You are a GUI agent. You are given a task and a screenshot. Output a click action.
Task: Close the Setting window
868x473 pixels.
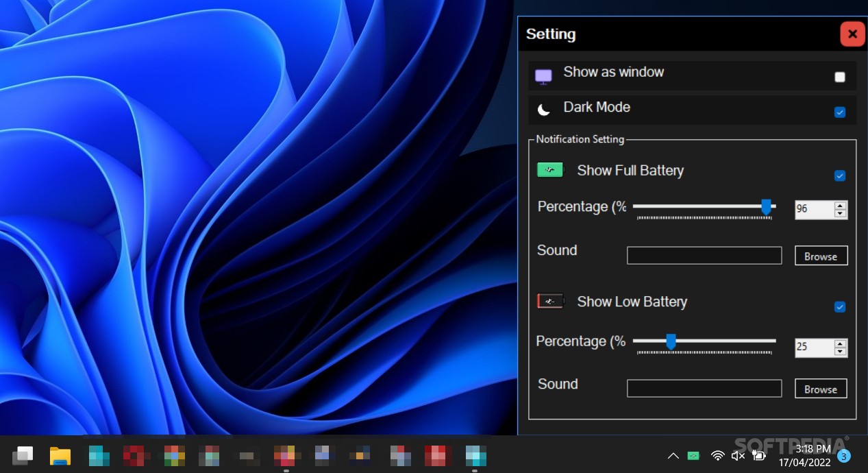click(852, 34)
